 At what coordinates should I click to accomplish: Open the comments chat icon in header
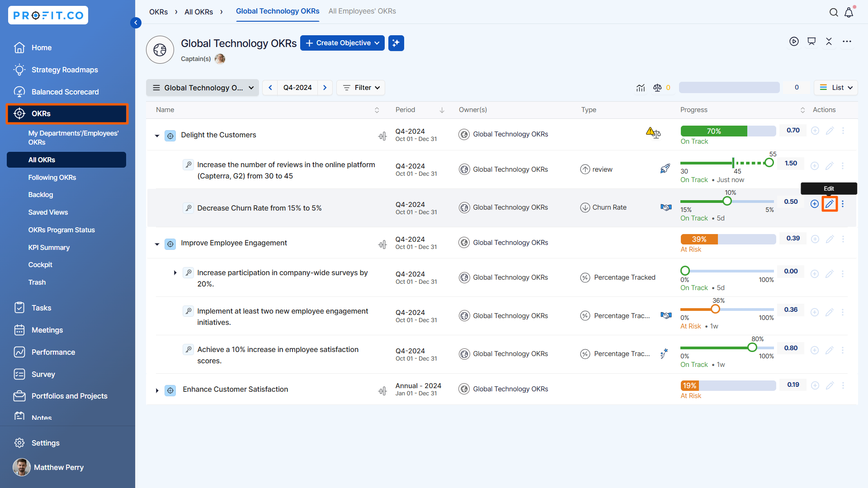coord(811,42)
